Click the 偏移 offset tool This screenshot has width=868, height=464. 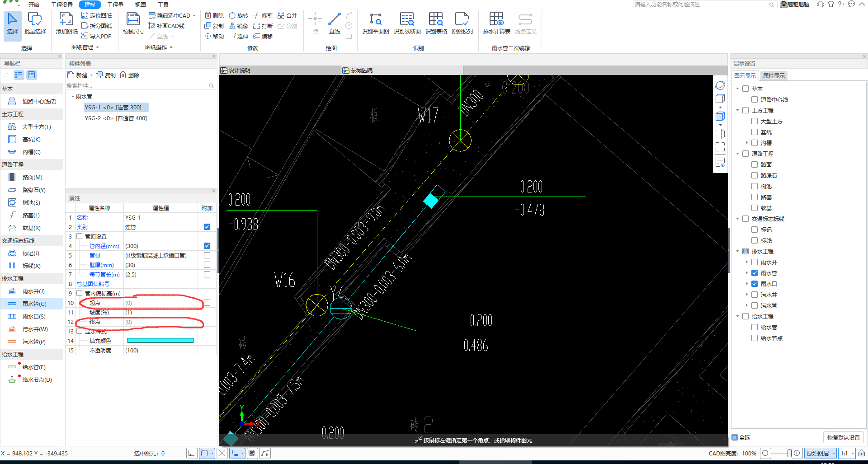[263, 36]
